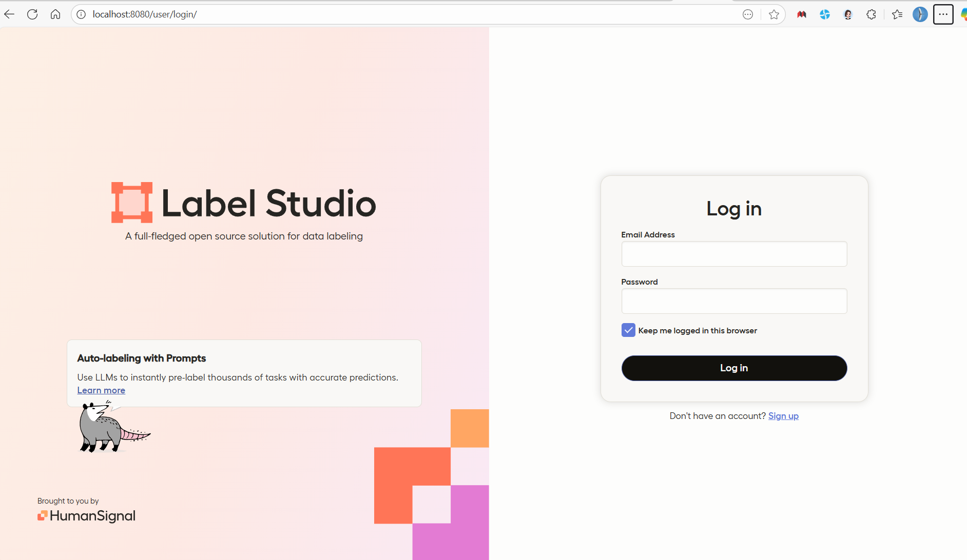The width and height of the screenshot is (967, 560).
Task: Click the Label Studio logo icon
Action: coord(132,203)
